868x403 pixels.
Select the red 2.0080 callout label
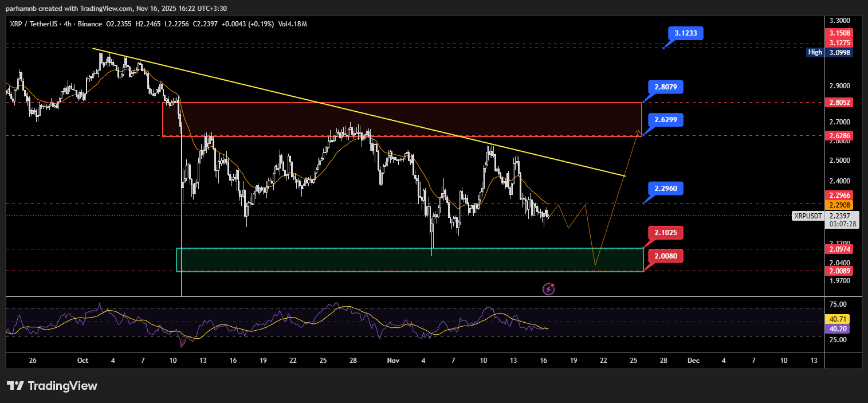tap(666, 256)
